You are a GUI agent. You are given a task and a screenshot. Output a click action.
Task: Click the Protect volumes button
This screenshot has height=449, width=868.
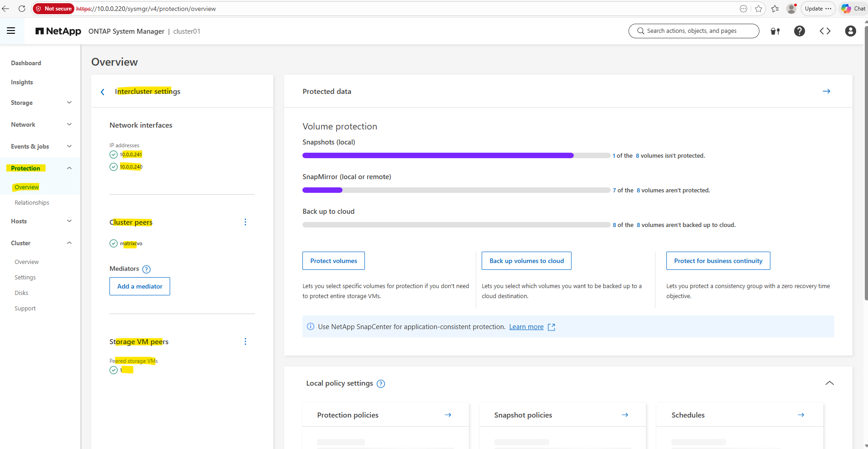[333, 261]
